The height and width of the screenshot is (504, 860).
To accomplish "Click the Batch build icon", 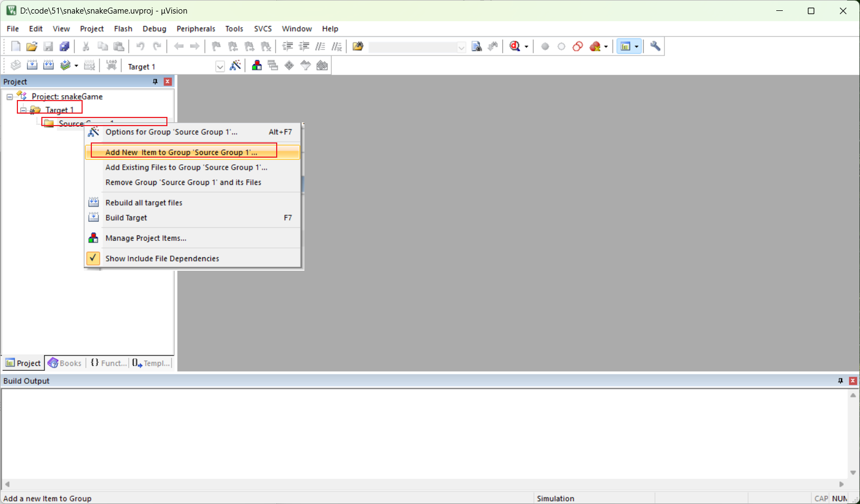I will point(65,66).
